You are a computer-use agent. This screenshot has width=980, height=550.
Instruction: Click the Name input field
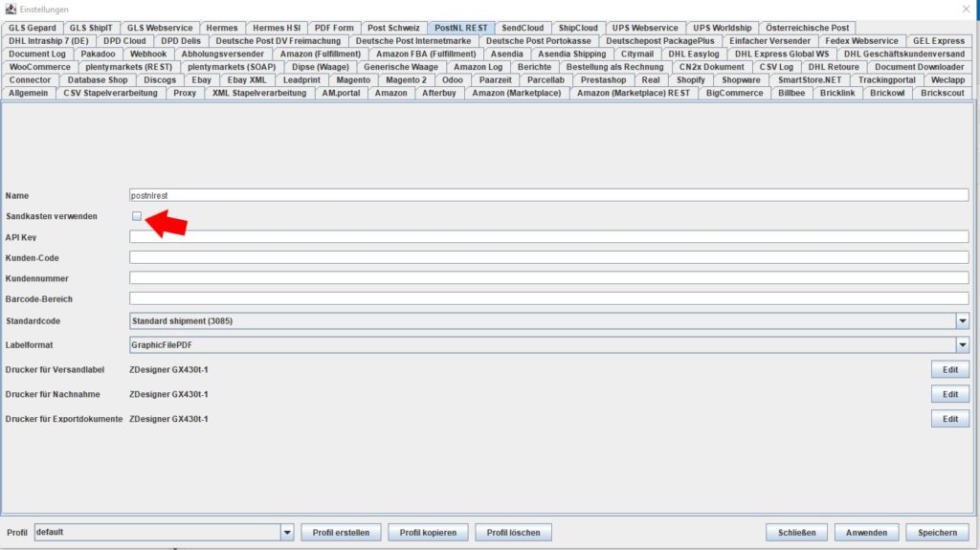(548, 196)
